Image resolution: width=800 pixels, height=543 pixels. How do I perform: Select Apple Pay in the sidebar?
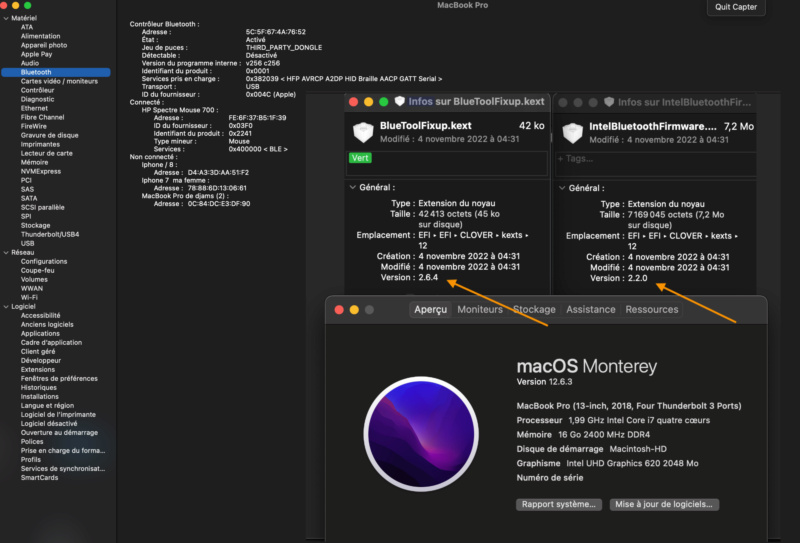click(x=36, y=54)
